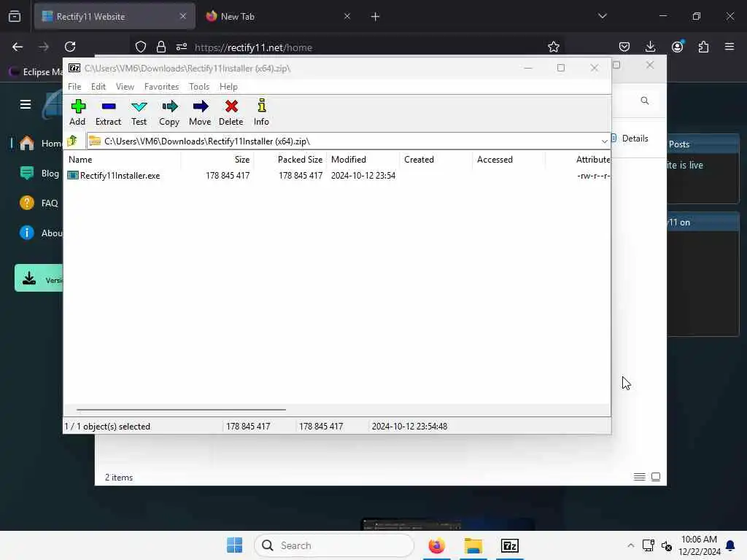747x560 pixels.
Task: Switch File Explorer to large thumbnails view
Action: [x=656, y=477]
